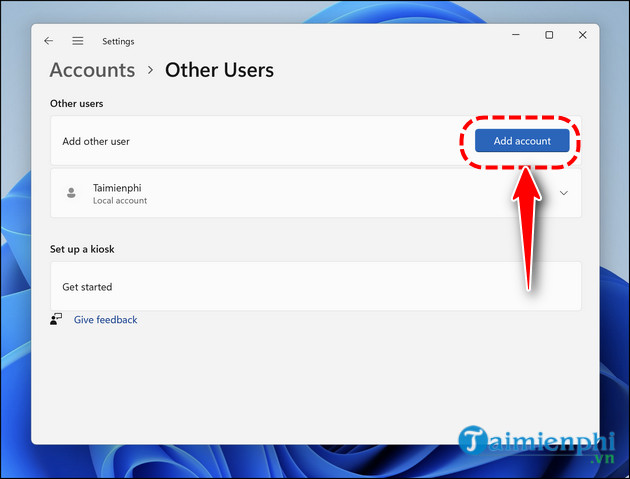630x479 pixels.
Task: Close the Settings window
Action: coord(583,35)
